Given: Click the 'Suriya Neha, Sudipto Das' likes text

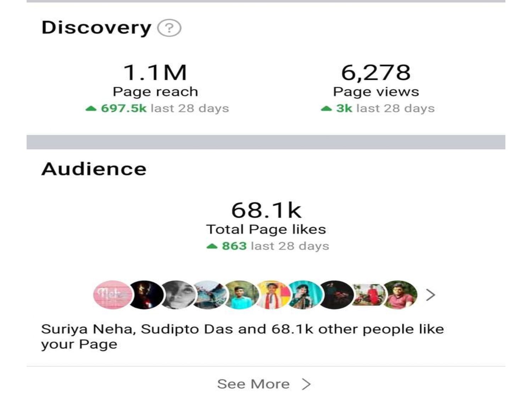Looking at the screenshot, I should pos(242,336).
